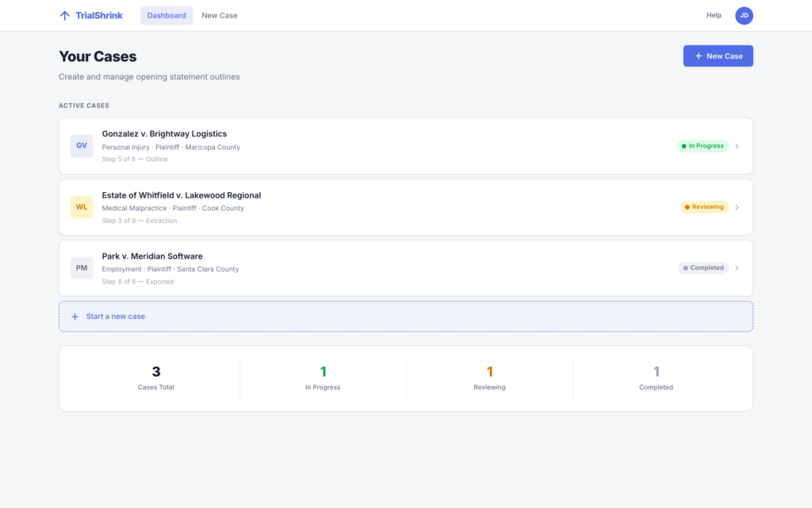Click the Cases Total stat
The image size is (812, 508).
click(x=156, y=378)
